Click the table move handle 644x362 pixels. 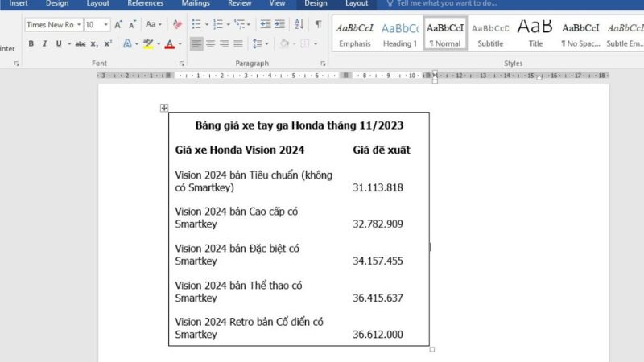[164, 108]
